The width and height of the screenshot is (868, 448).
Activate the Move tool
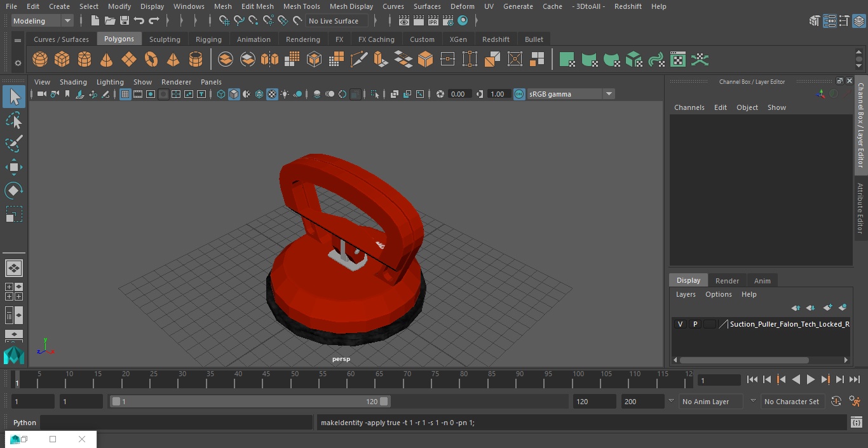point(14,167)
